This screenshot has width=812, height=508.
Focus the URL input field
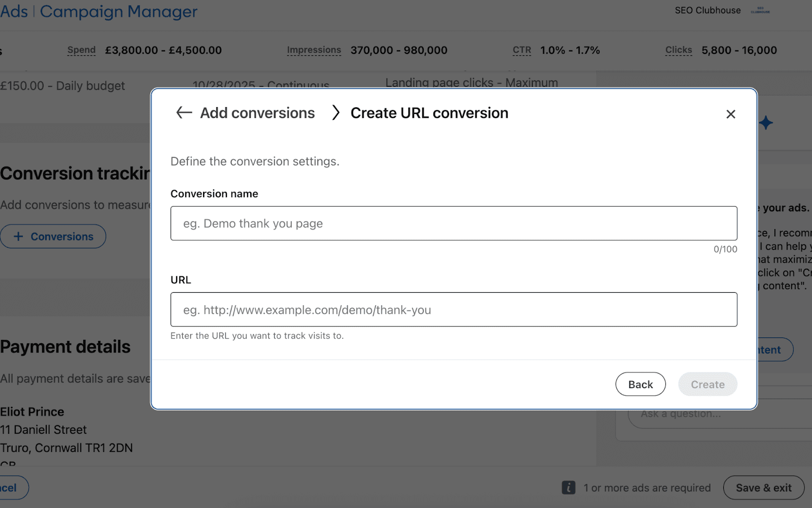(454, 309)
